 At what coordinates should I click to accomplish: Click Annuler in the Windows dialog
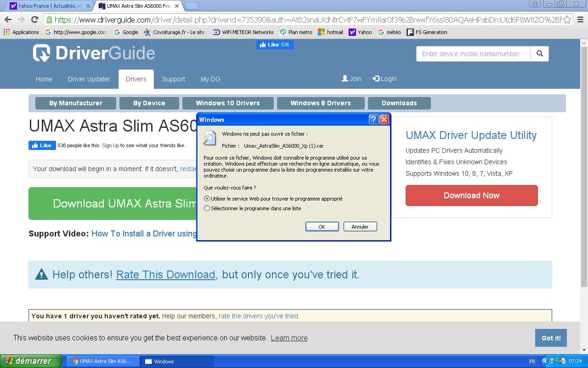(x=360, y=227)
